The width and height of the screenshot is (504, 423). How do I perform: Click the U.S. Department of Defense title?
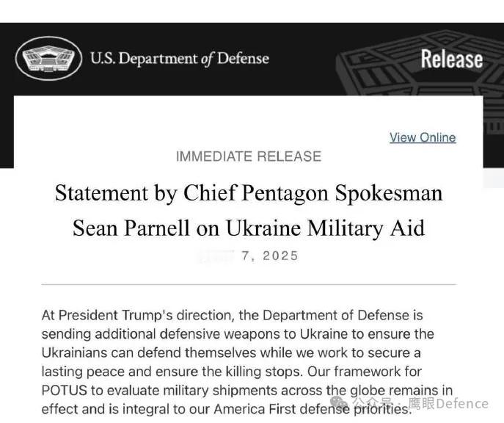click(x=179, y=59)
